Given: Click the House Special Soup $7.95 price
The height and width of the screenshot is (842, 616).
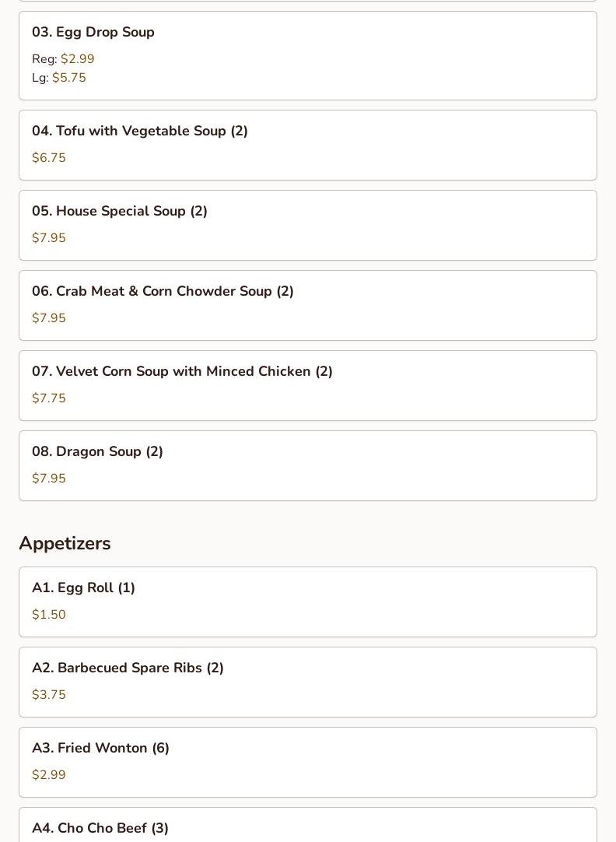Looking at the screenshot, I should pyautogui.click(x=49, y=237).
